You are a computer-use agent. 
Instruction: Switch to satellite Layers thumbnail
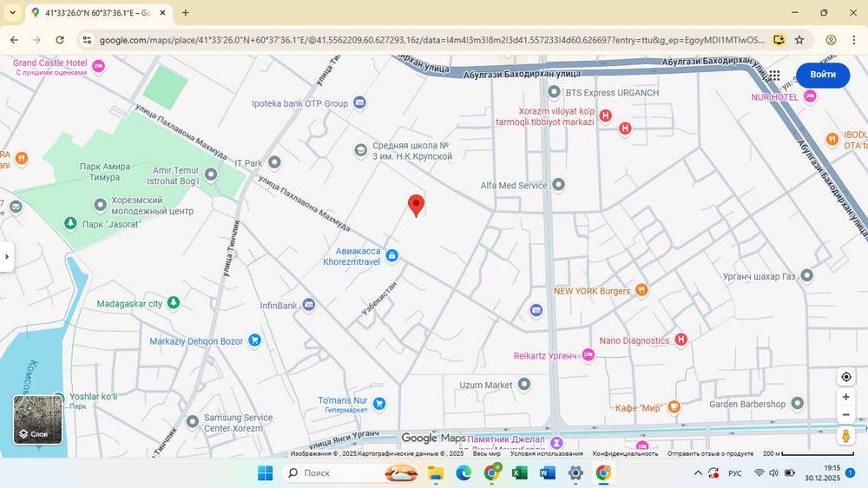(x=37, y=420)
